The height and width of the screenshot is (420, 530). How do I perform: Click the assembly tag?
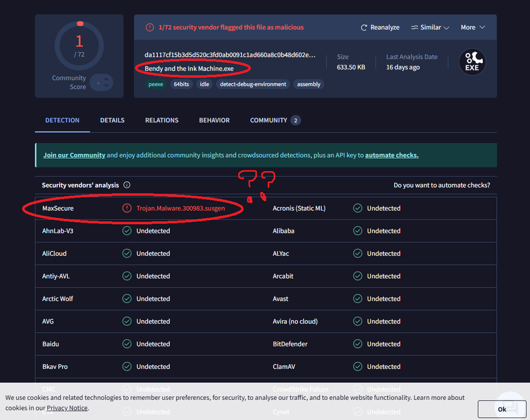point(309,84)
